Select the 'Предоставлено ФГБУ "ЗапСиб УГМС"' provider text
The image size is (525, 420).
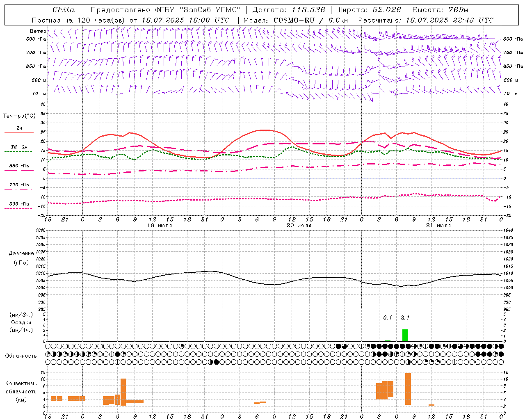tap(166, 10)
